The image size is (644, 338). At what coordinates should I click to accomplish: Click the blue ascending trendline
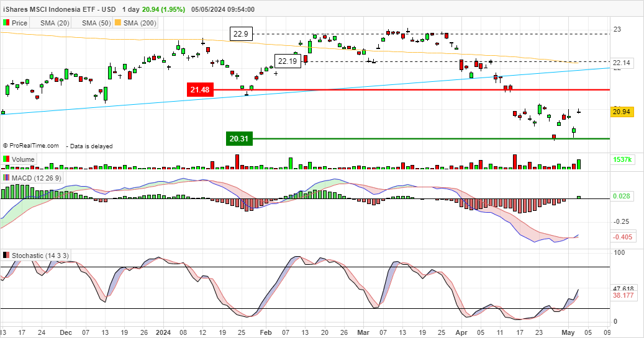pos(305,91)
